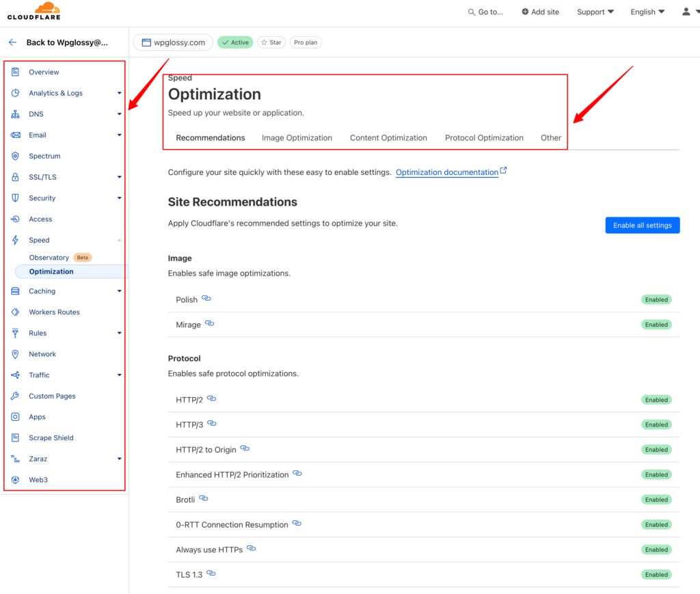Click link icon beside TLS 1.3
This screenshot has height=594, width=700.
point(211,573)
